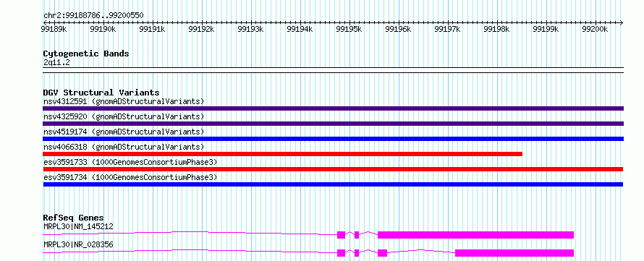Image resolution: width=644 pixels, height=261 pixels.
Task: Open the nsv4066318 variant label
Action: (124, 147)
